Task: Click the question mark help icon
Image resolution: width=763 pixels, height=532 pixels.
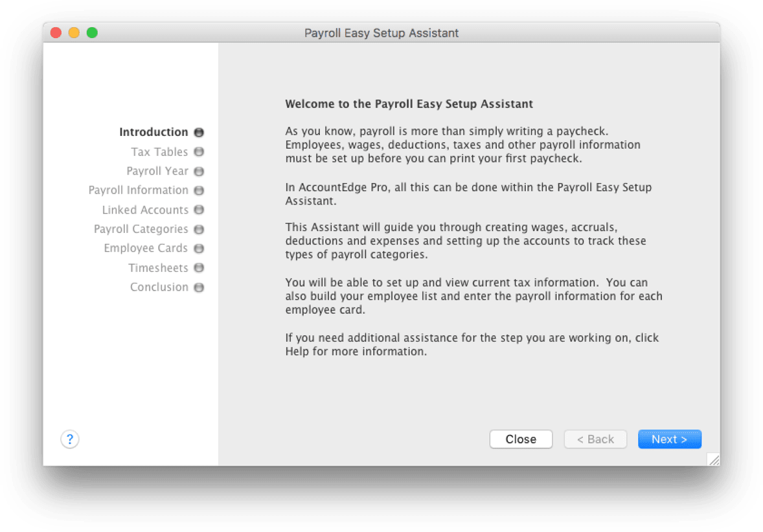Action: tap(70, 439)
